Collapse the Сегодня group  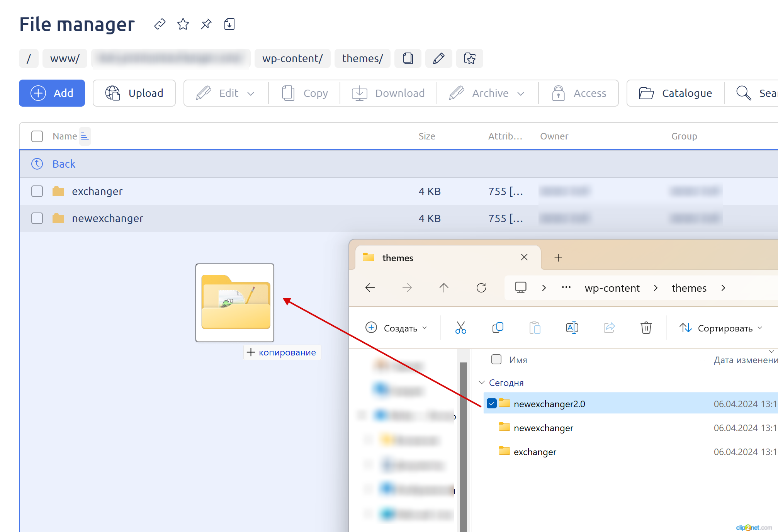click(x=482, y=382)
